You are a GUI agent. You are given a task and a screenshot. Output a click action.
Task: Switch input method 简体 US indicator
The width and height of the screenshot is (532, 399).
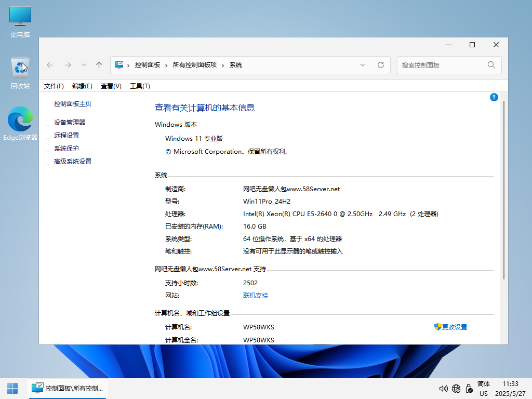pyautogui.click(x=484, y=389)
